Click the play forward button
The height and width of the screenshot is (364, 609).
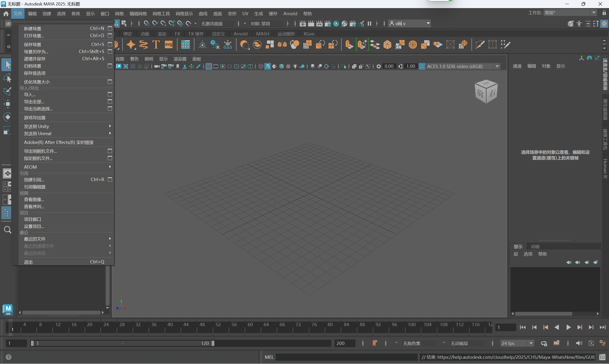click(x=568, y=327)
